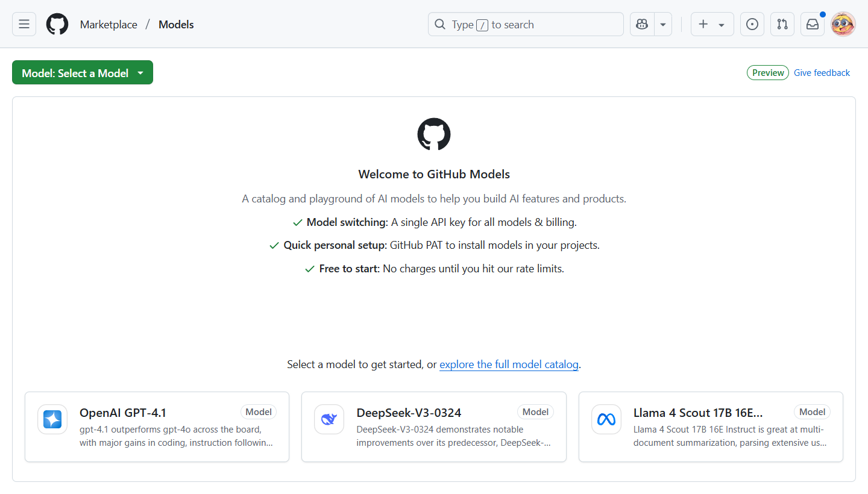Image resolution: width=868 pixels, height=494 pixels.
Task: Select the DeepSeek whale logo icon
Action: tap(329, 419)
